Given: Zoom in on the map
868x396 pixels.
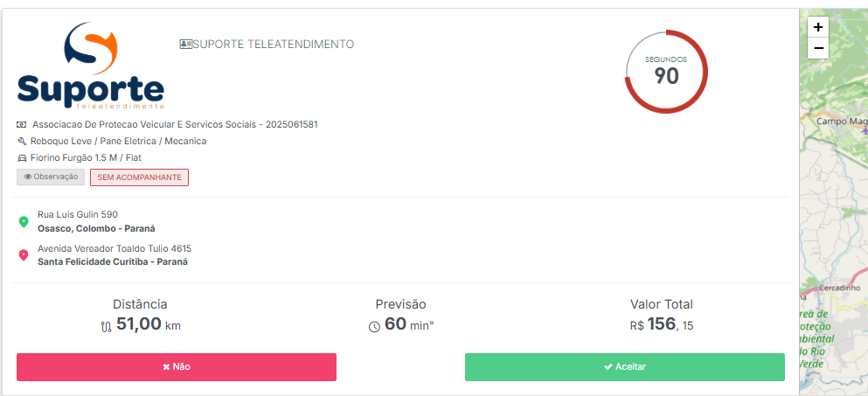Looking at the screenshot, I should coord(818,27).
